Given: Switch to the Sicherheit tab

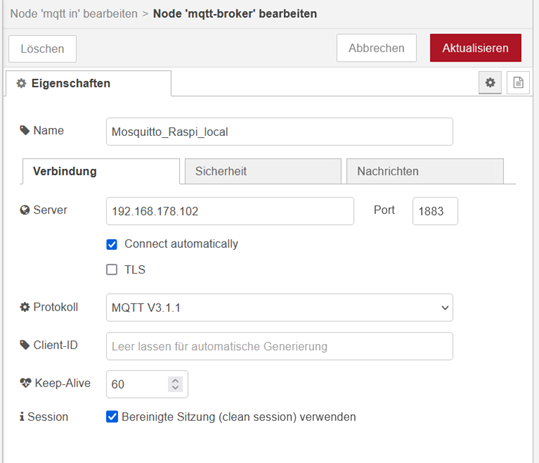Looking at the screenshot, I should [263, 171].
